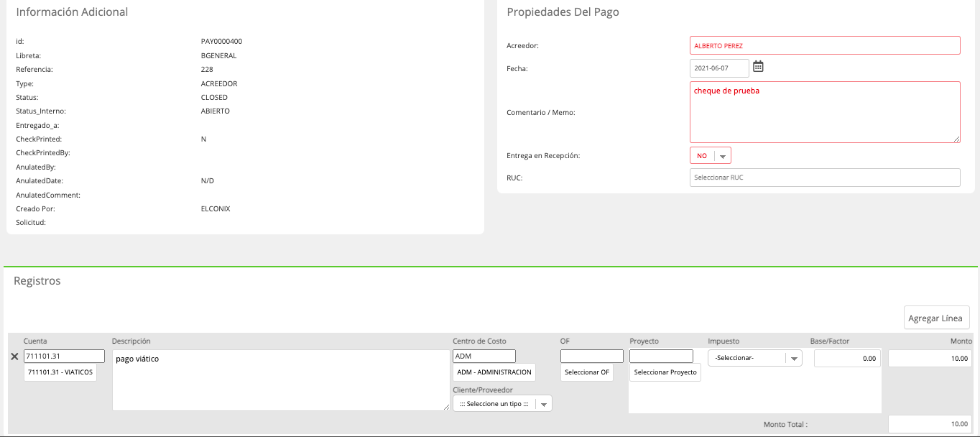The height and width of the screenshot is (437, 980).
Task: Edit the Comentario / Memo text area
Action: (825, 112)
